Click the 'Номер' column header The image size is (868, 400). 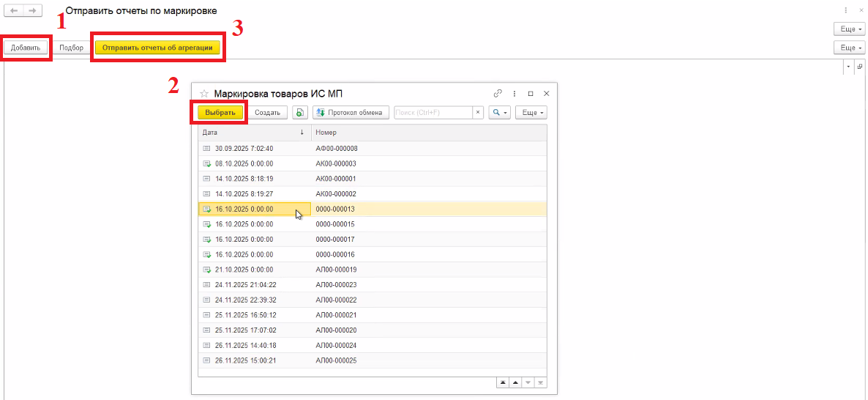(428, 133)
